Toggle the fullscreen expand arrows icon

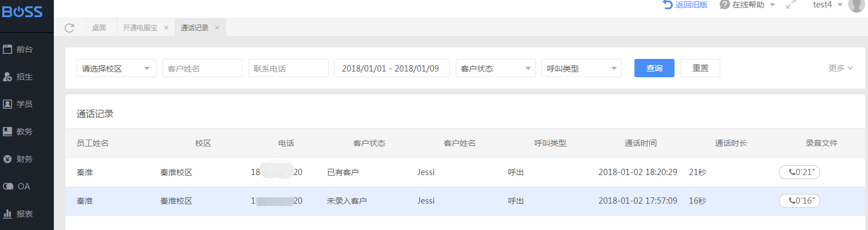(x=791, y=5)
